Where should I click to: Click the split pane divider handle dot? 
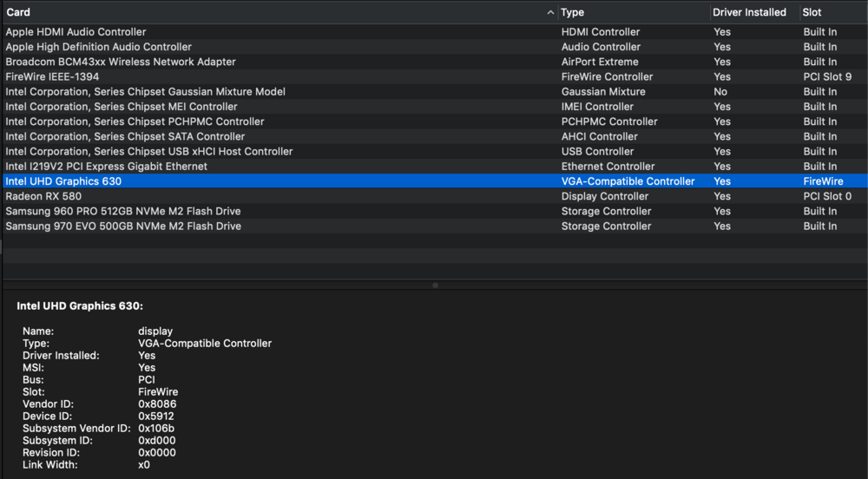(x=435, y=285)
